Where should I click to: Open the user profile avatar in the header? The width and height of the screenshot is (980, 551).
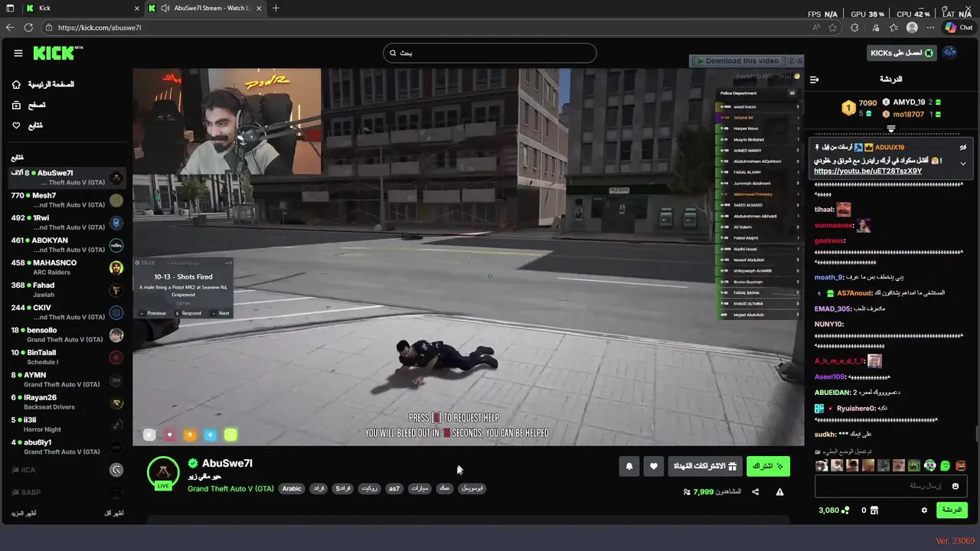tap(950, 53)
